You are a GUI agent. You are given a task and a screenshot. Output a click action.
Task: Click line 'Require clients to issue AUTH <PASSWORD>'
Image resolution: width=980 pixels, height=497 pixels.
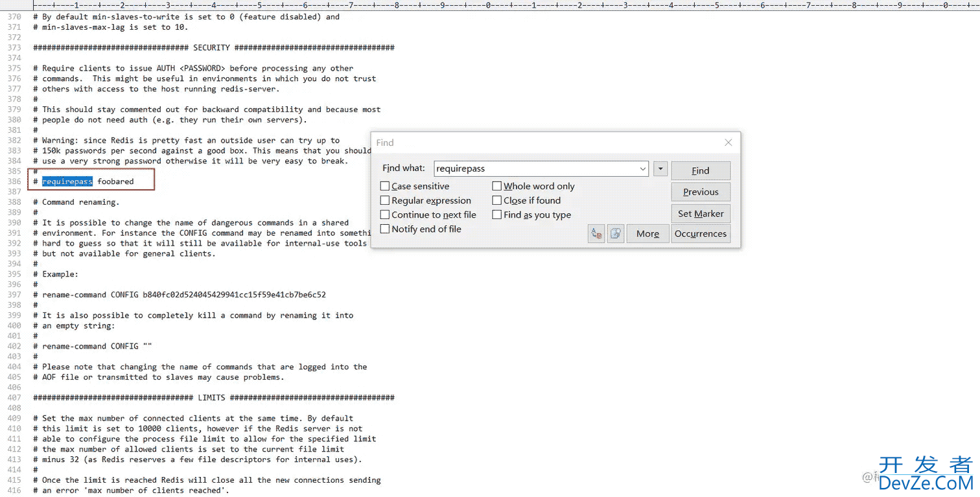tap(193, 68)
